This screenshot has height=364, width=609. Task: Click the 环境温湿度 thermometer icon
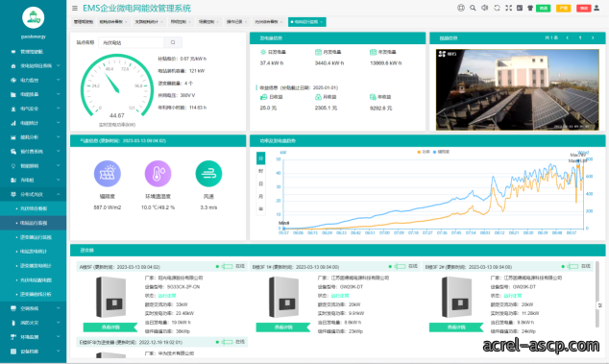[158, 174]
